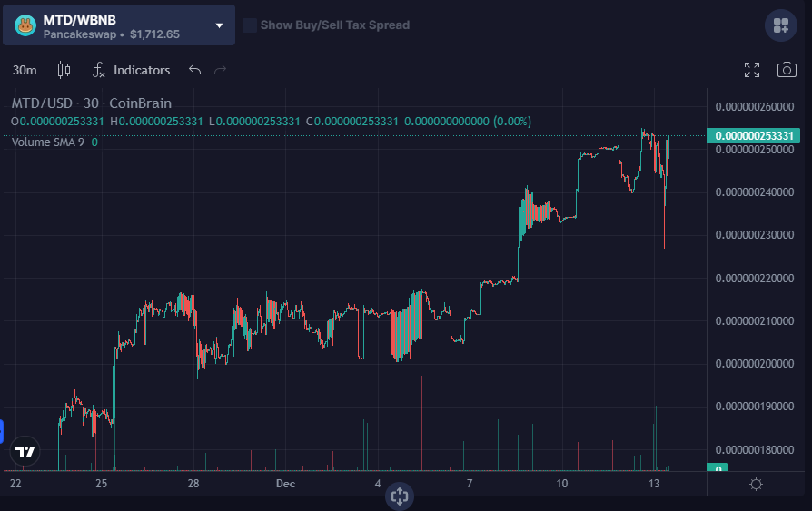Click the fx indicators function icon
The image size is (812, 511).
[98, 70]
